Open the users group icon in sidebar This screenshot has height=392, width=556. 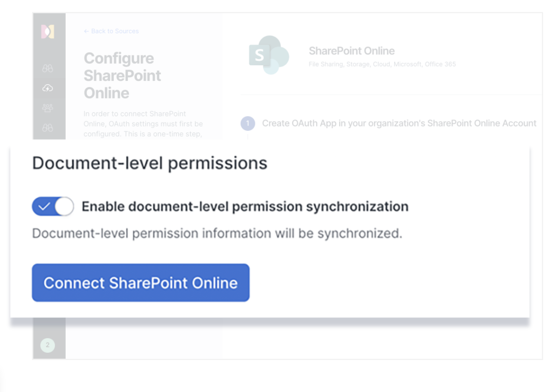[x=48, y=108]
